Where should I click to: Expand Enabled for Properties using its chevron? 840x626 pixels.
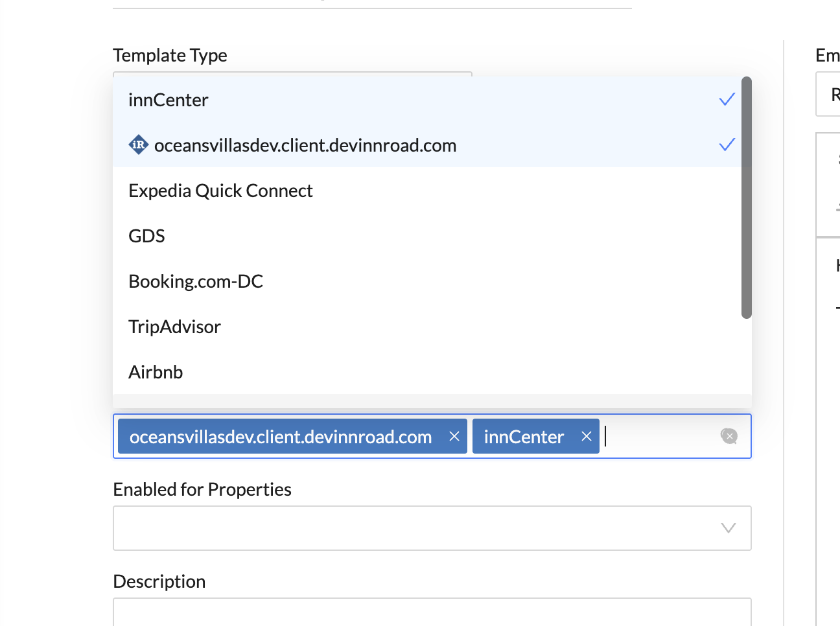pyautogui.click(x=729, y=528)
